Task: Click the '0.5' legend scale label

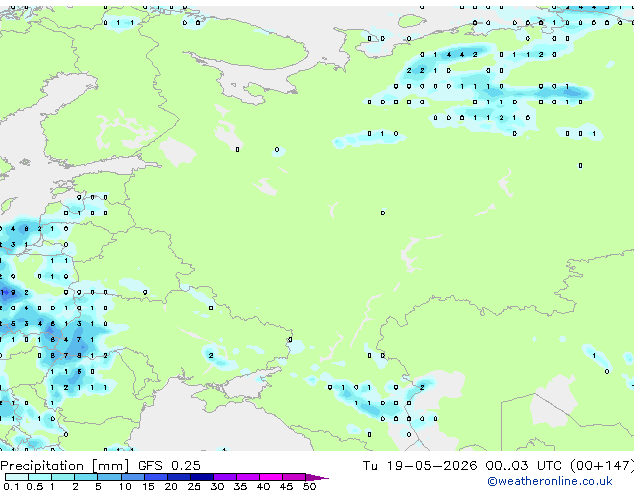Action: tap(35, 486)
